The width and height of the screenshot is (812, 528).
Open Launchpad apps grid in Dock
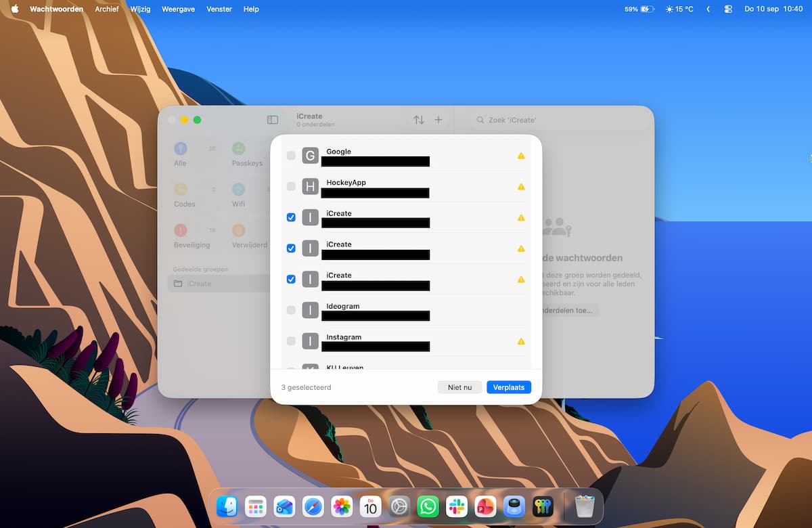coord(255,506)
